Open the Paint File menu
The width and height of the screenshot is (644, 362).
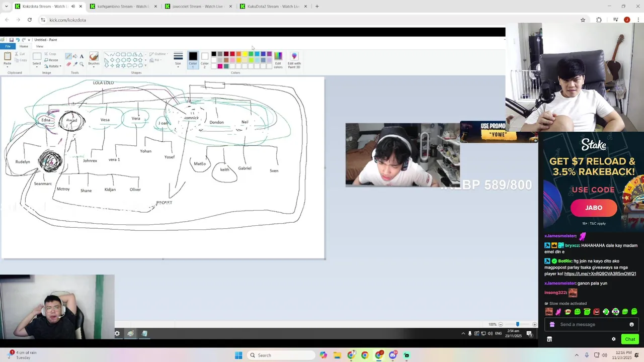coord(8,46)
